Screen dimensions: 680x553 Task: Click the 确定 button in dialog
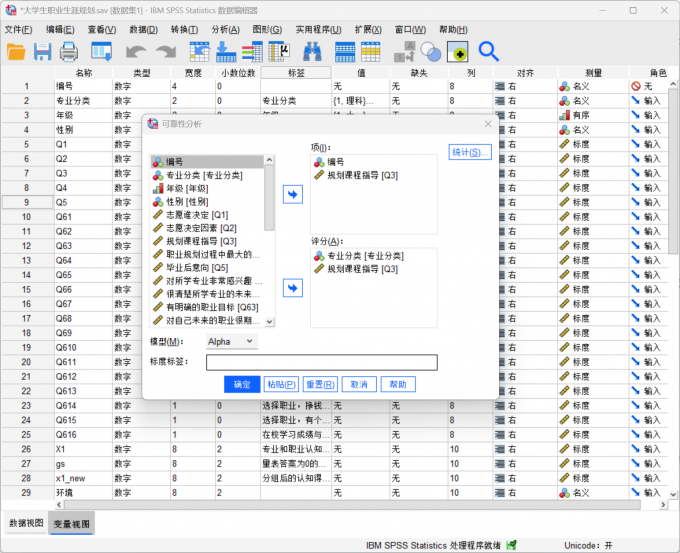pos(242,384)
